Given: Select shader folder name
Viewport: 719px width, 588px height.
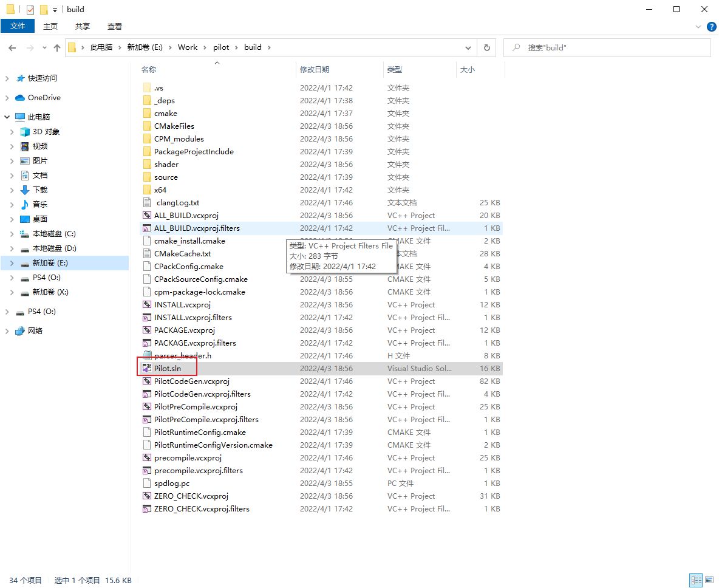Looking at the screenshot, I should click(x=166, y=164).
